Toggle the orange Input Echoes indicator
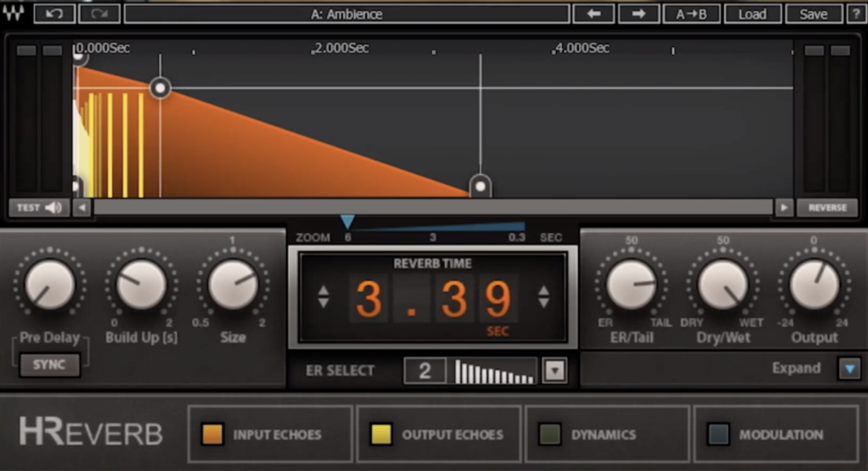868x471 pixels. coord(212,434)
